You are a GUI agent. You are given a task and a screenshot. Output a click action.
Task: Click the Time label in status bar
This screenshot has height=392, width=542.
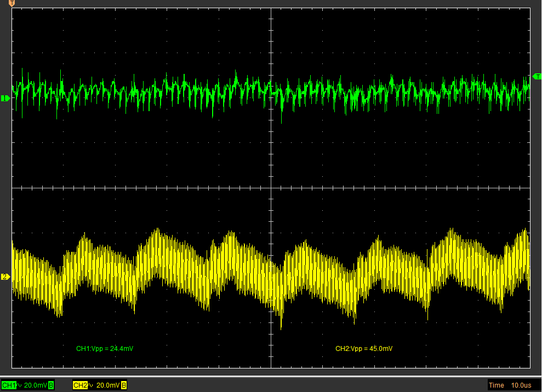point(497,385)
